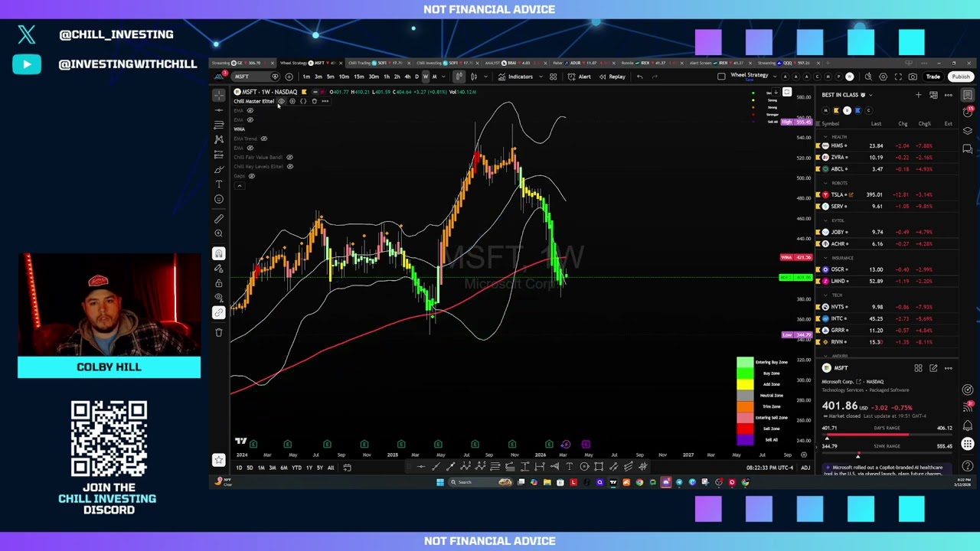The image size is (980, 551).
Task: Select HIMS row in watchlist
Action: tap(887, 145)
